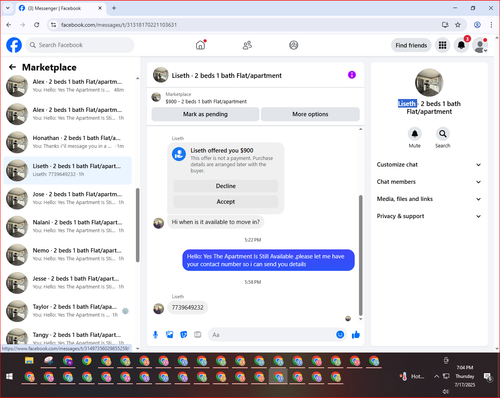The image size is (500, 398).
Task: Click the conversation list scrollbar
Action: 137,225
